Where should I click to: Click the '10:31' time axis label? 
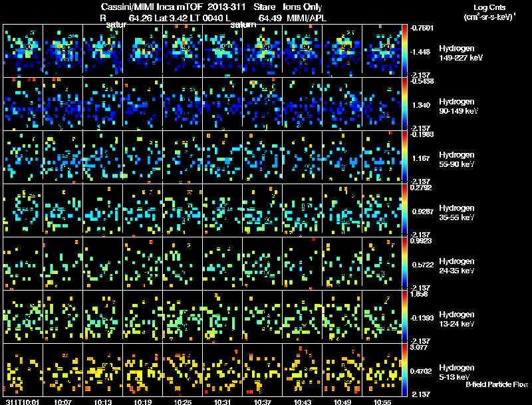point(223,402)
